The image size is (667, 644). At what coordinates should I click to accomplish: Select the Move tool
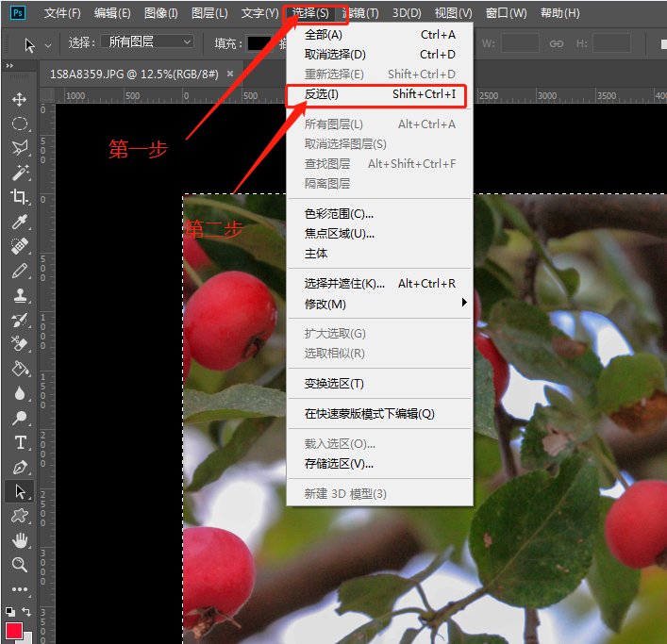point(19,99)
